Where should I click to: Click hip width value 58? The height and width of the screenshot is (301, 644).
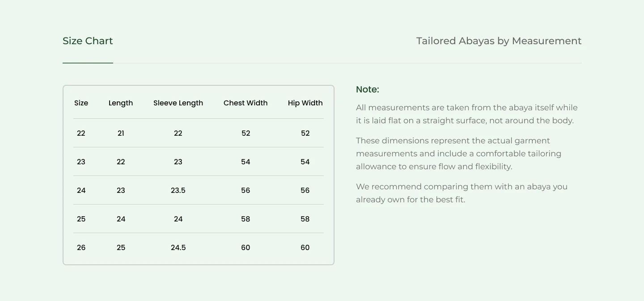coord(305,219)
